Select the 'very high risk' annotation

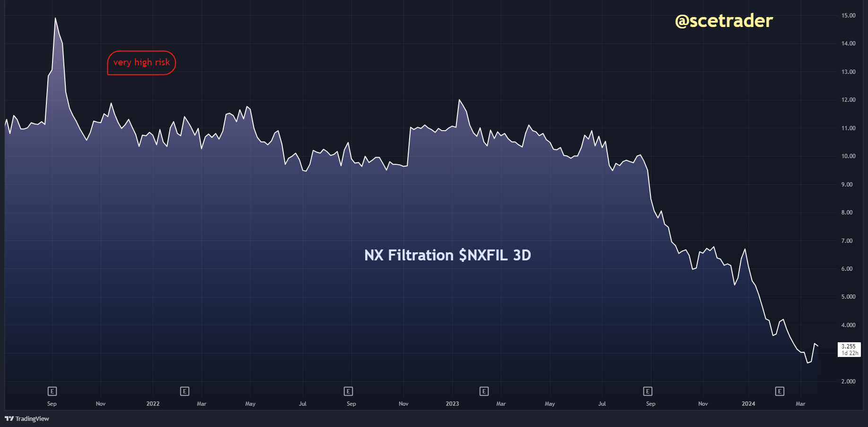pyautogui.click(x=141, y=62)
